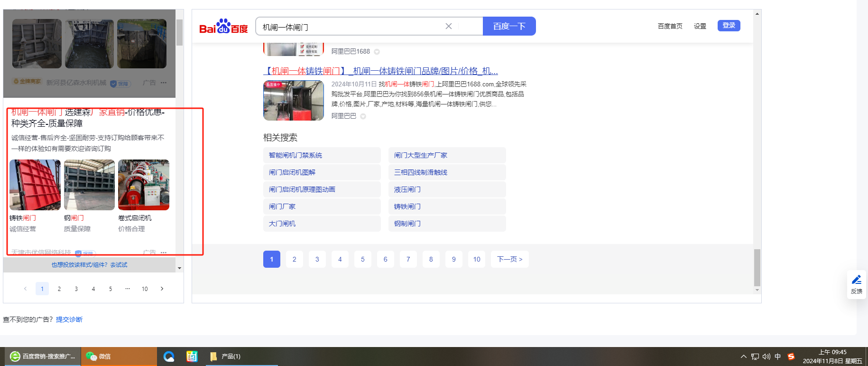Viewport: 868px width, 366px height.
Task: Go to Baidu results page 10
Action: coord(477,259)
